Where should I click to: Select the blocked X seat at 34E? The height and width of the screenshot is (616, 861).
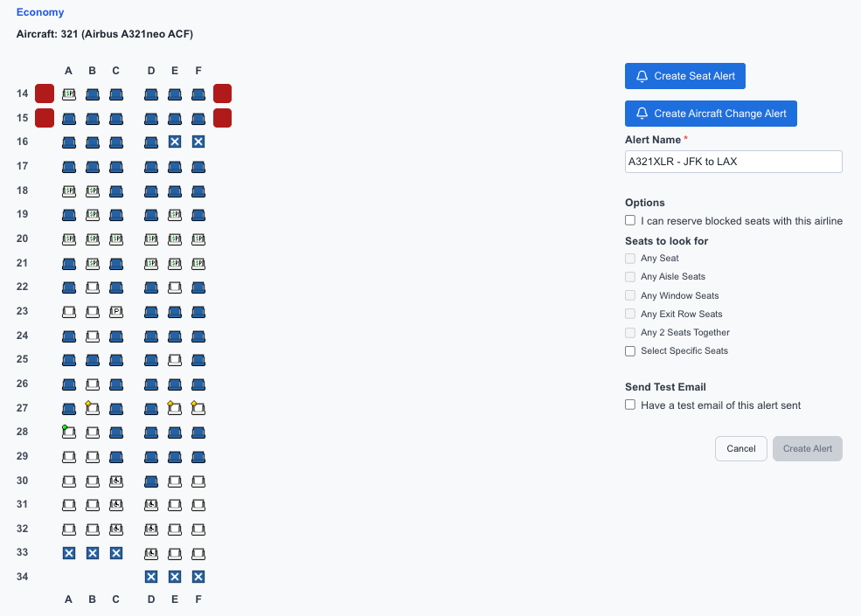pyautogui.click(x=174, y=576)
